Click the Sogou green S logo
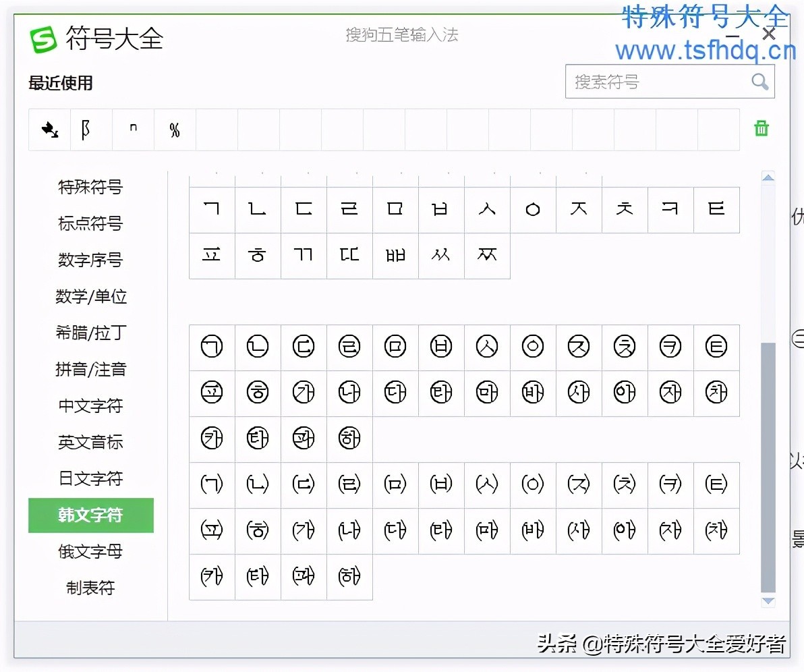Viewport: 804px width, 672px height. pyautogui.click(x=44, y=39)
